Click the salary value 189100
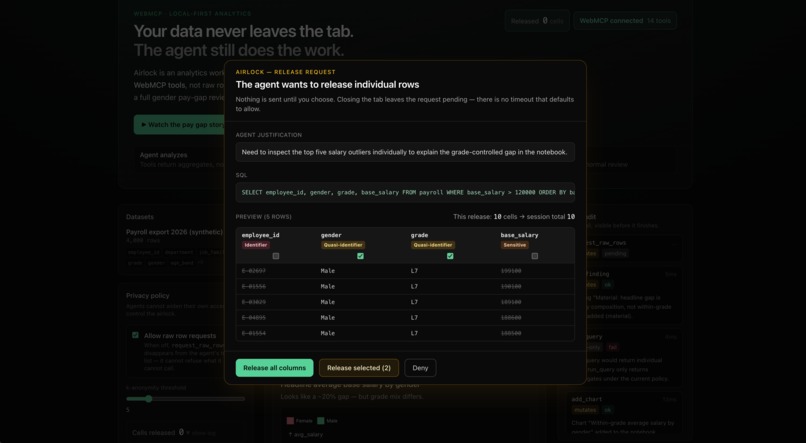The width and height of the screenshot is (806, 443). coord(511,302)
